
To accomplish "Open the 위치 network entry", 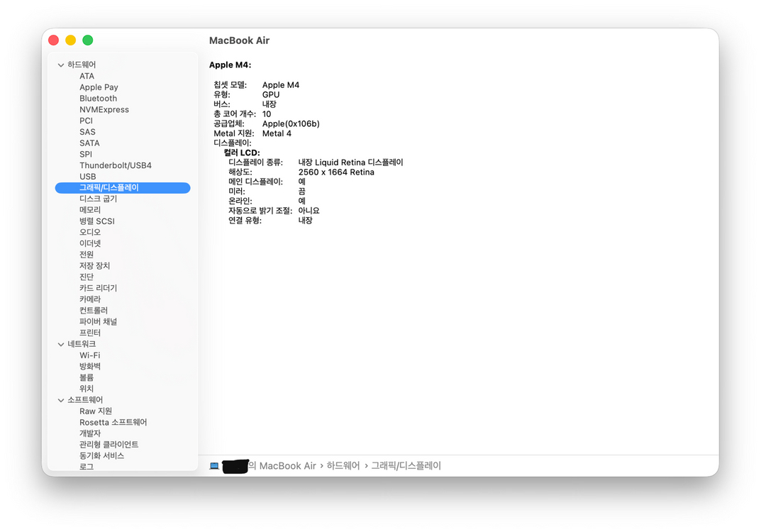I will tap(87, 389).
